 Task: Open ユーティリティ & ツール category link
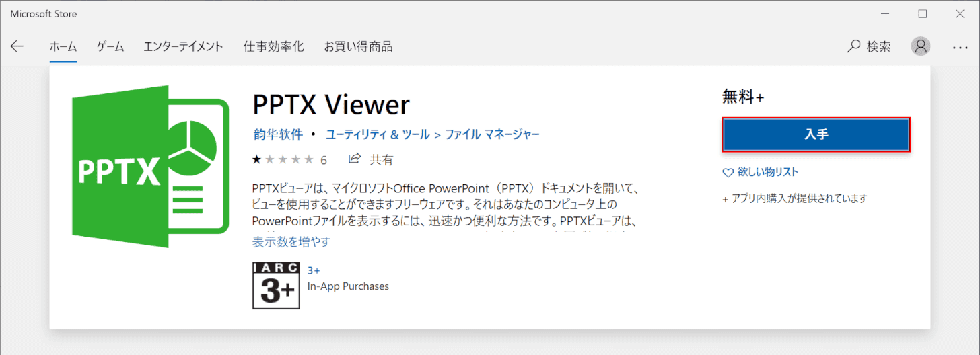tap(378, 134)
